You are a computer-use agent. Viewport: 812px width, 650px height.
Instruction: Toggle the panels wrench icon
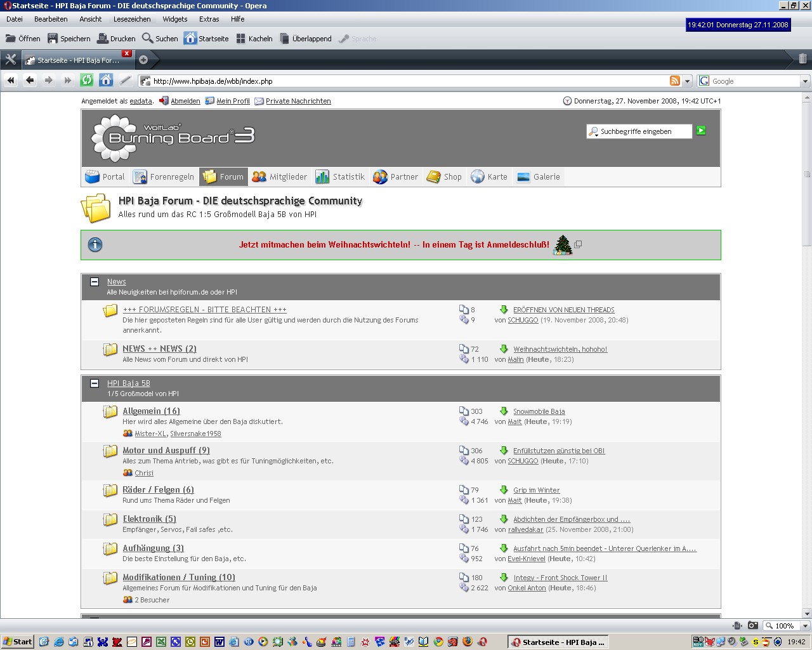point(10,60)
